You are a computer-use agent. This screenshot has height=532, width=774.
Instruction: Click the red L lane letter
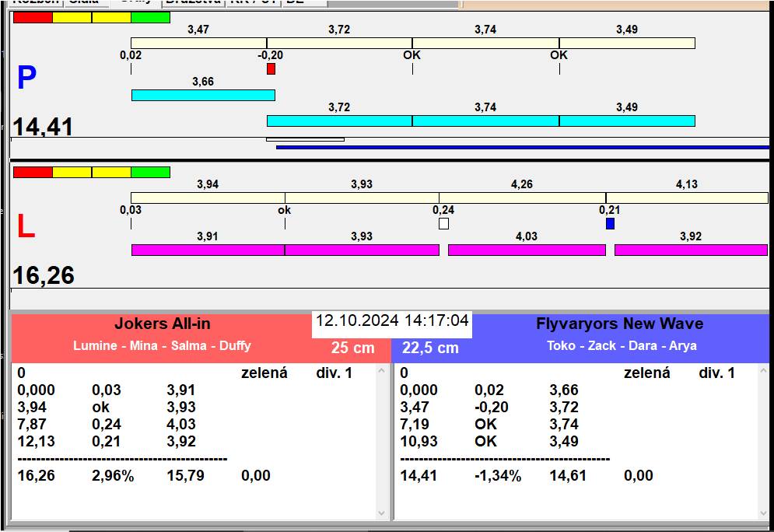click(x=26, y=227)
